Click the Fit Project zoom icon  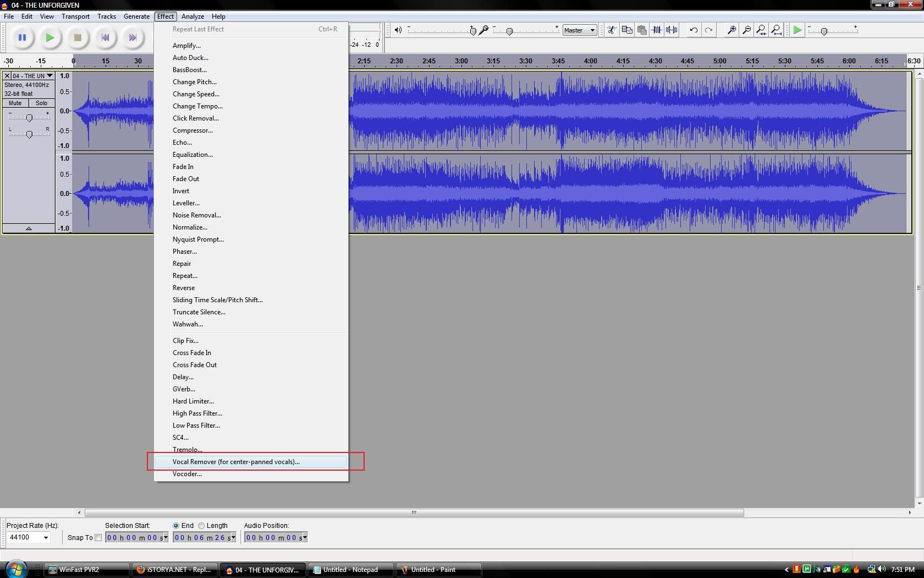776,30
